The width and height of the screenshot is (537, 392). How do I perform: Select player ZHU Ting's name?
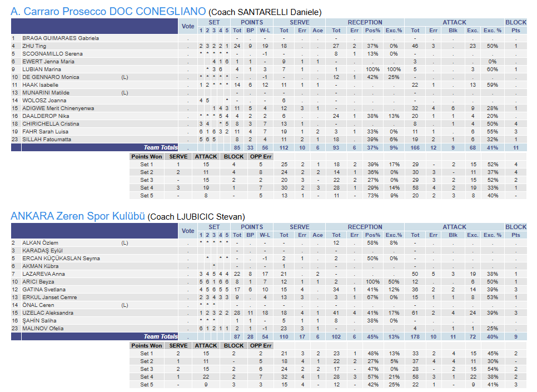click(34, 46)
